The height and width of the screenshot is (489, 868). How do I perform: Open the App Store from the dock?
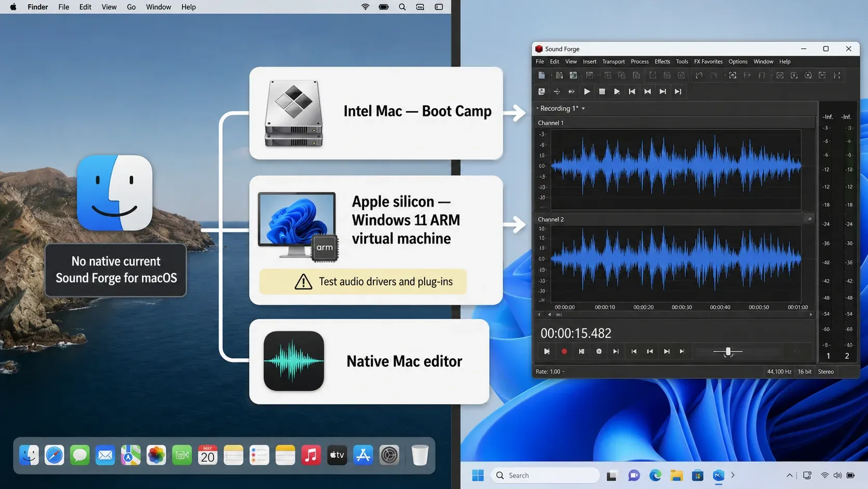363,455
